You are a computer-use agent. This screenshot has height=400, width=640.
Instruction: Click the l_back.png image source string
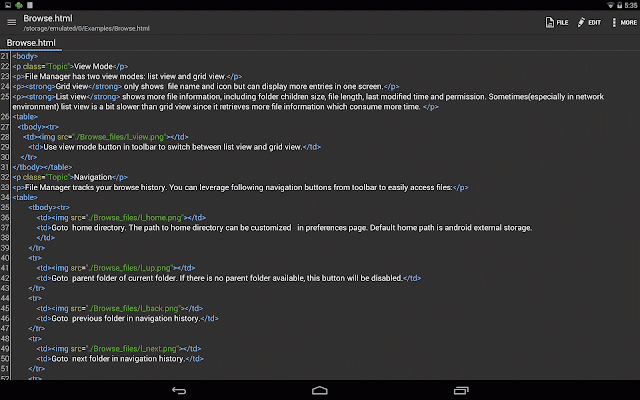tap(133, 308)
